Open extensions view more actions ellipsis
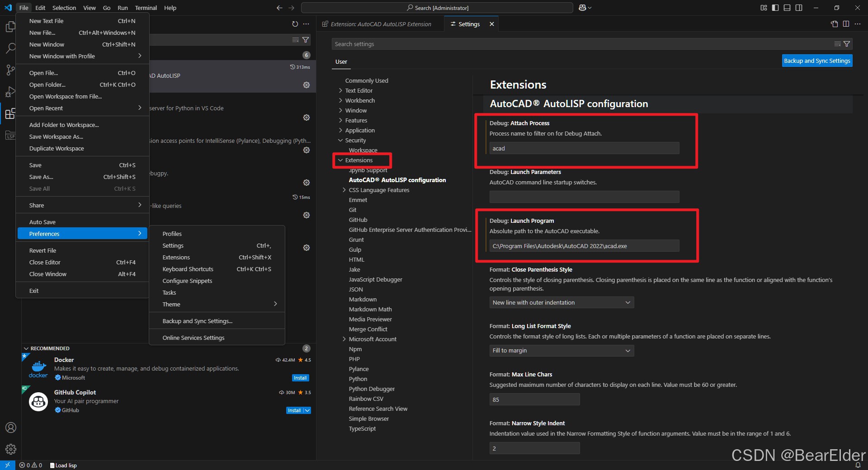 point(306,24)
